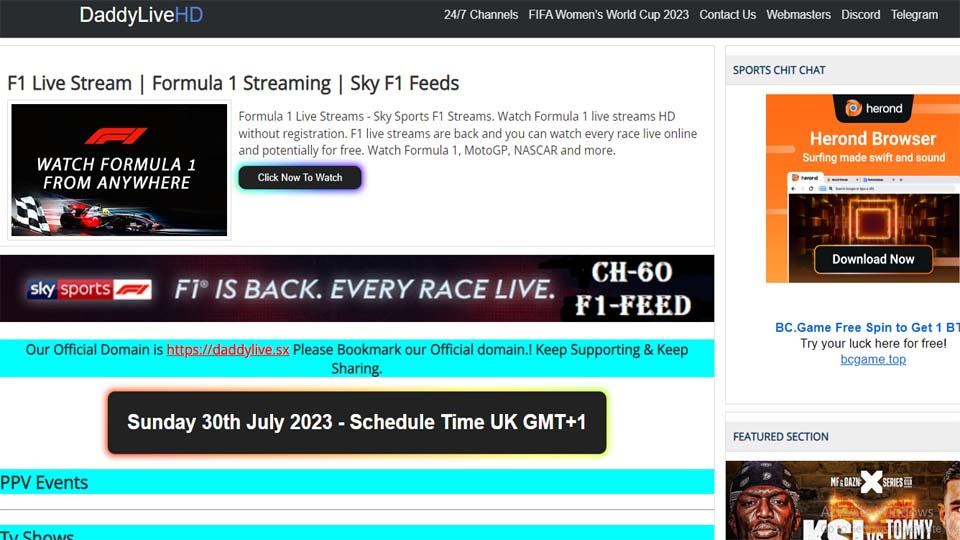Click the Featured Section sidebar heading

click(781, 437)
